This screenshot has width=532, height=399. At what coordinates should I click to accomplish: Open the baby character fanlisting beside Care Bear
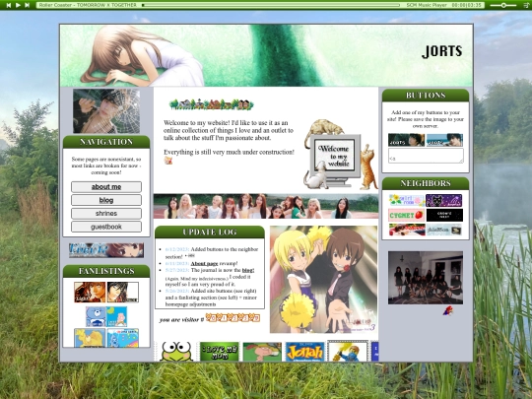[116, 316]
